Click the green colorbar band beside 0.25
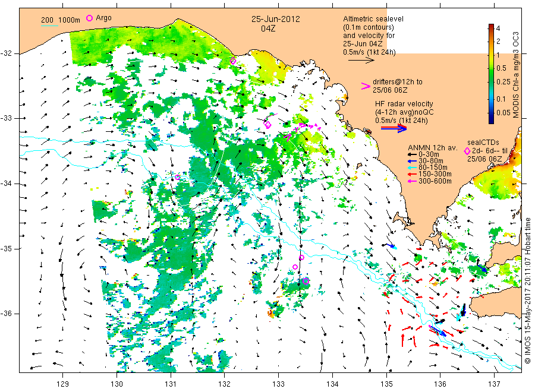Screen dimensions: 535x392 pyautogui.click(x=491, y=82)
